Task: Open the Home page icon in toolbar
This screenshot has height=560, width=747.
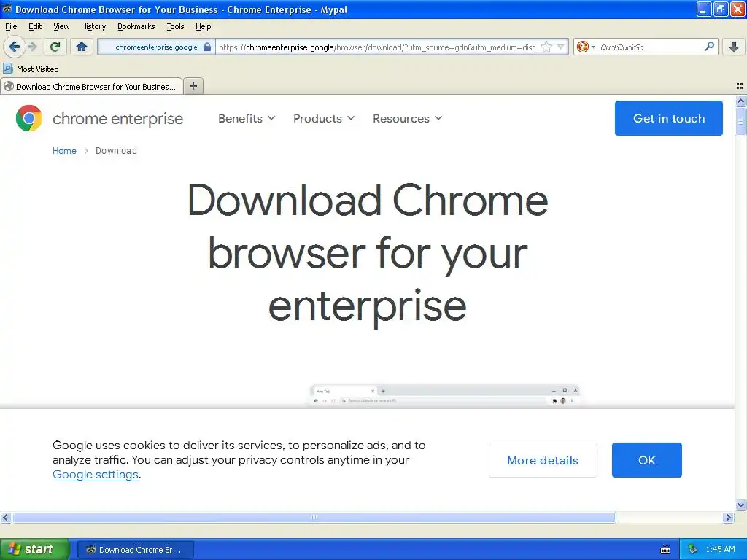Action: [x=82, y=47]
